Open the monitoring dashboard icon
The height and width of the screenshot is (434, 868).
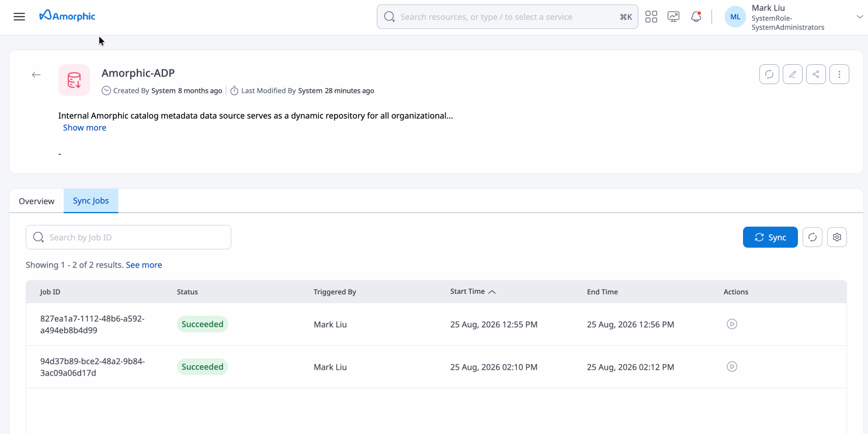(x=673, y=17)
